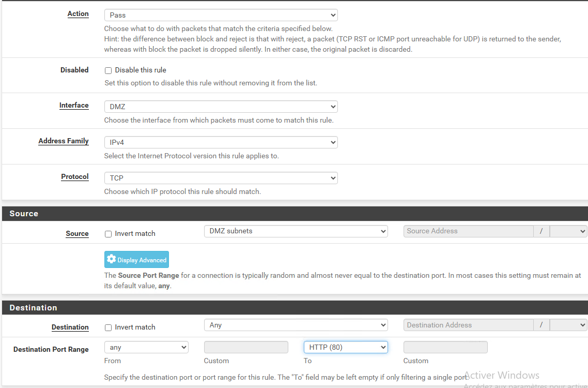Image resolution: width=588 pixels, height=388 pixels.
Task: Open the Destination type dropdown showing Any
Action: pyautogui.click(x=296, y=325)
